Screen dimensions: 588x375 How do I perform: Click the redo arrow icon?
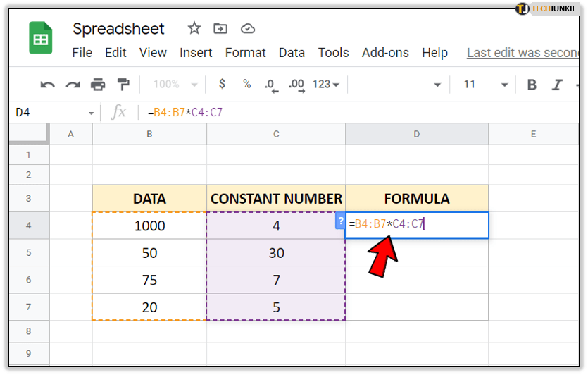73,85
